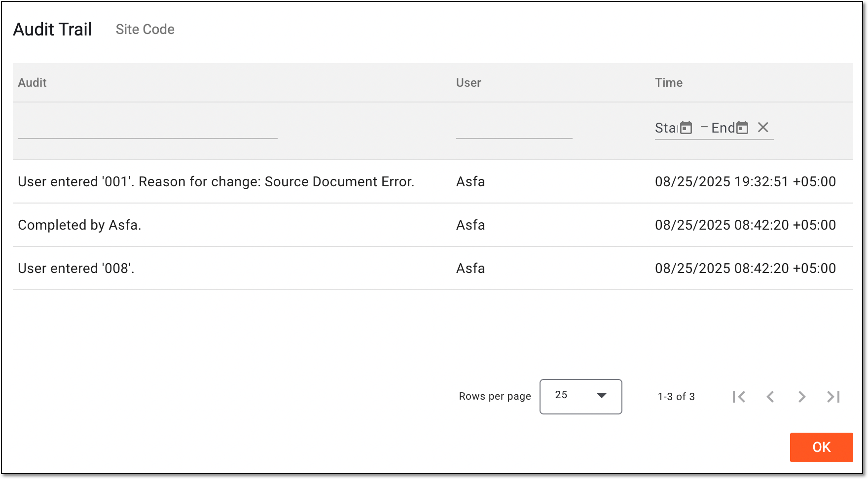Open the rows per page dropdown

(581, 397)
